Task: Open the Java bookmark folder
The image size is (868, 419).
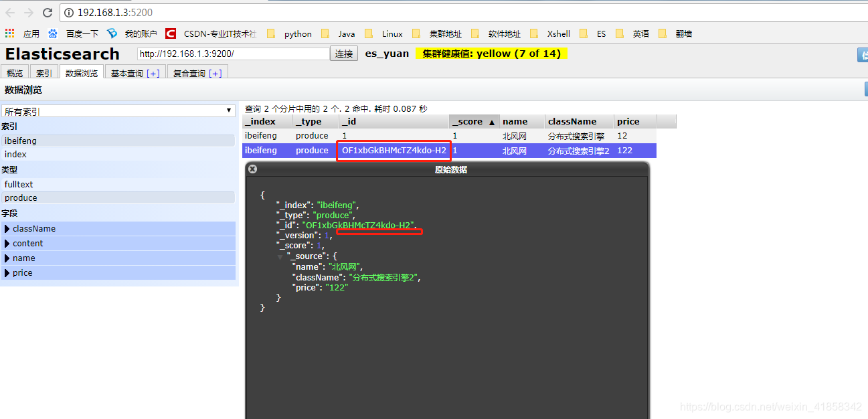Action: point(339,33)
